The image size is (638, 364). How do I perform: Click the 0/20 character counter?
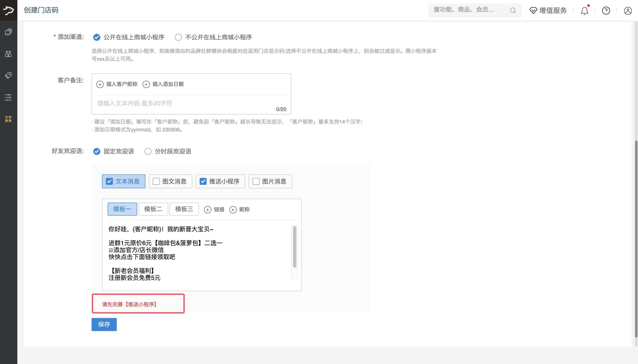coord(281,109)
